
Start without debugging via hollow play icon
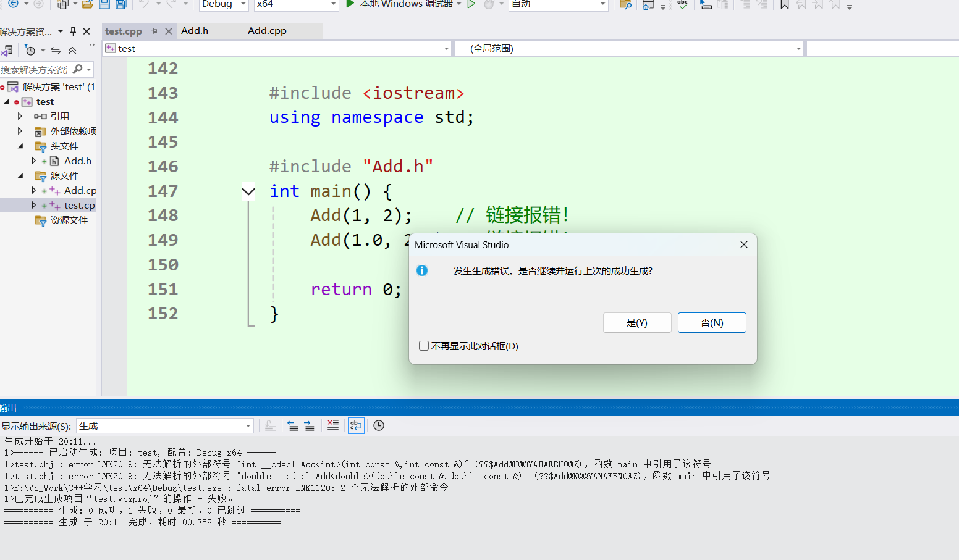coord(471,4)
